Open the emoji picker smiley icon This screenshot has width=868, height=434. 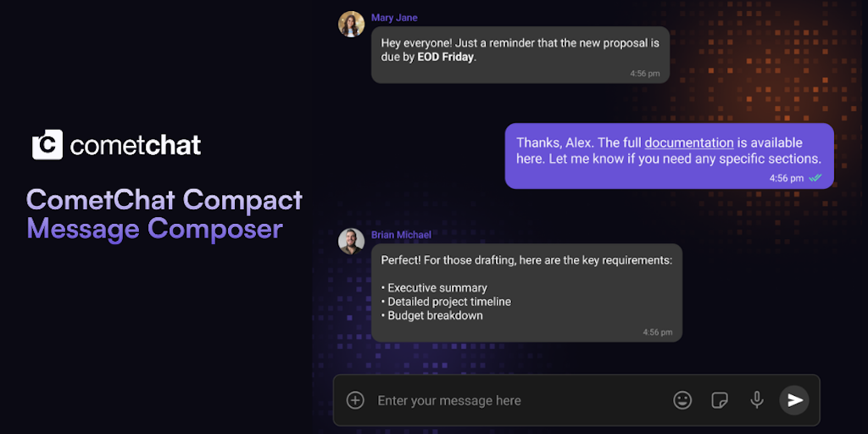tap(682, 400)
